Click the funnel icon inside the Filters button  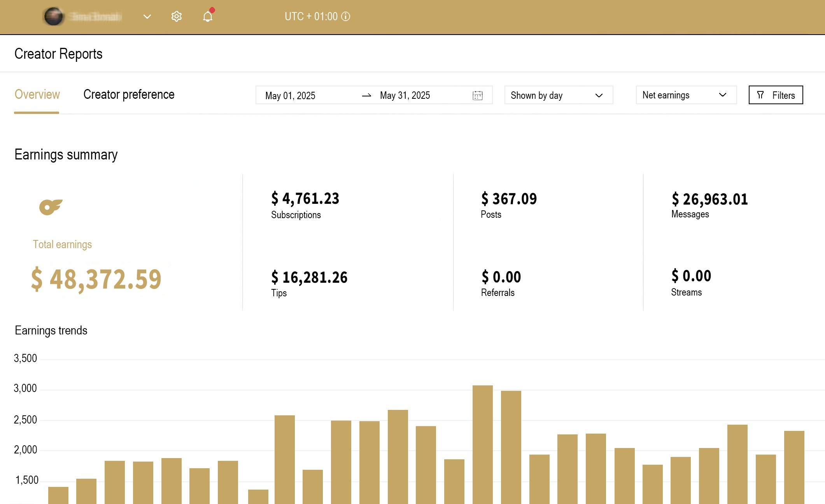pyautogui.click(x=761, y=95)
